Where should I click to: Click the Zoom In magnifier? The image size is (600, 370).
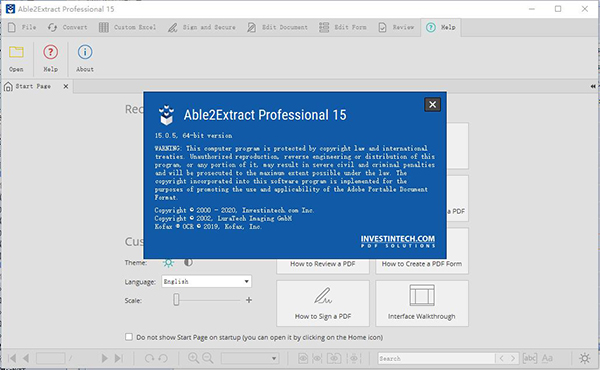click(x=194, y=358)
